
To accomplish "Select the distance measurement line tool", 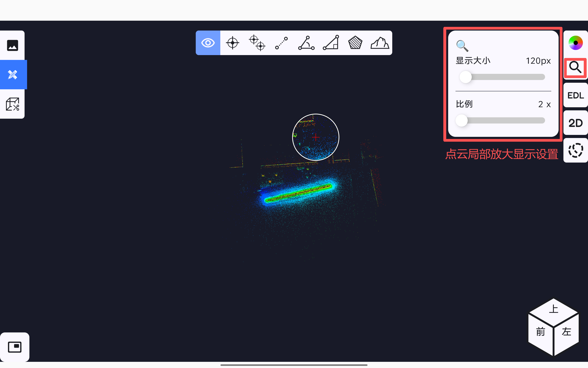I will (x=281, y=43).
